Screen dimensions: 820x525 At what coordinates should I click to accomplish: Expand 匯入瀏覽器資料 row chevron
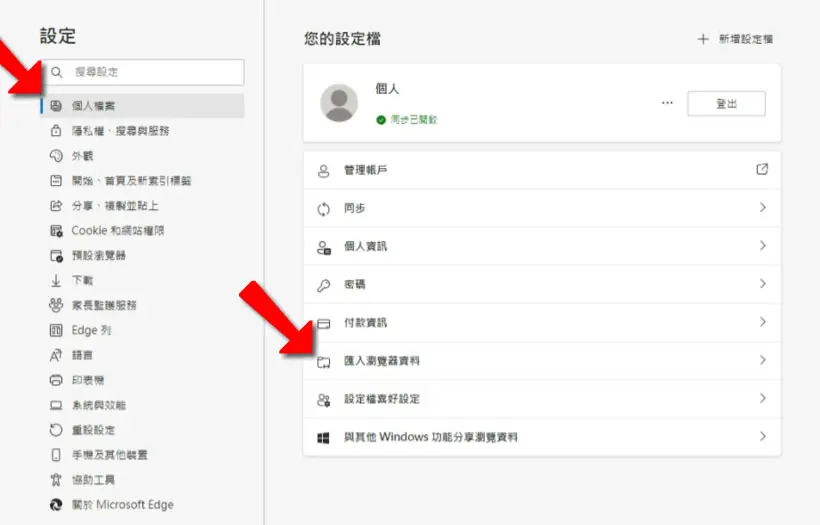click(x=763, y=360)
